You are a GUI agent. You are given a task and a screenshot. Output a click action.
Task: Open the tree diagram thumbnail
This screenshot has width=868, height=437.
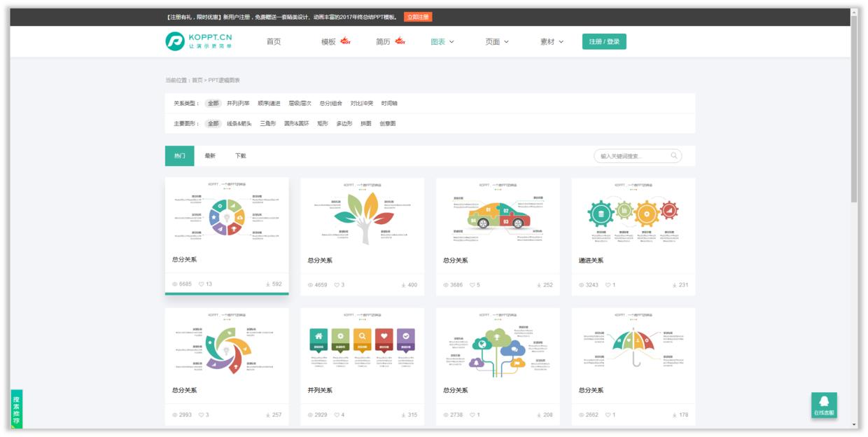pos(363,214)
